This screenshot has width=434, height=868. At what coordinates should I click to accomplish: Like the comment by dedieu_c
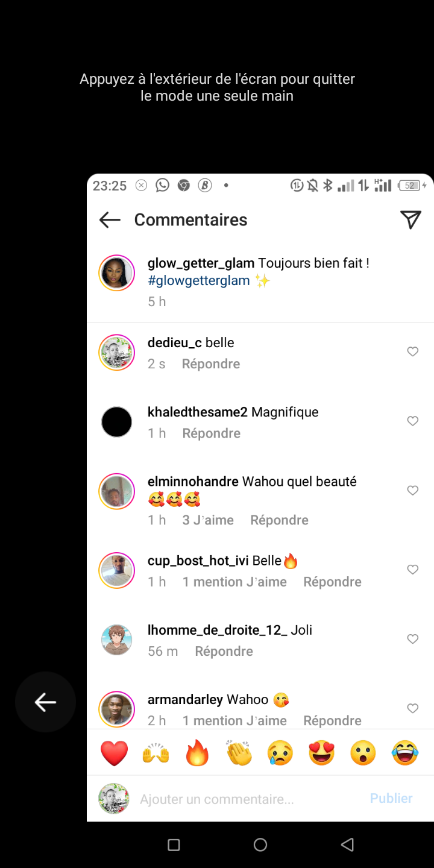tap(413, 351)
